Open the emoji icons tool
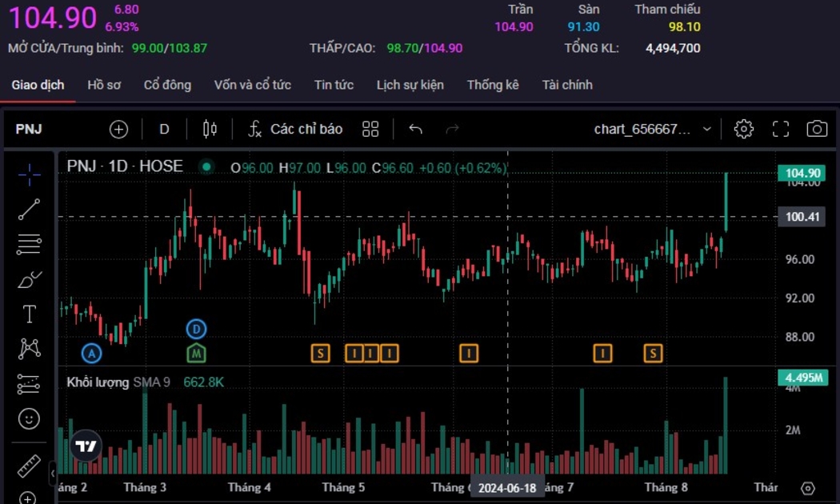This screenshot has width=840, height=504. point(30,418)
